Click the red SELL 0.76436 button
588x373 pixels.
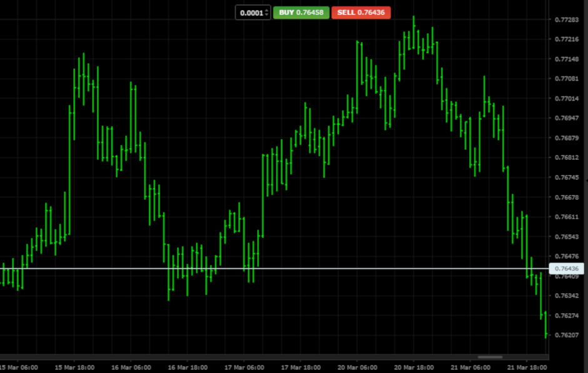click(x=361, y=12)
